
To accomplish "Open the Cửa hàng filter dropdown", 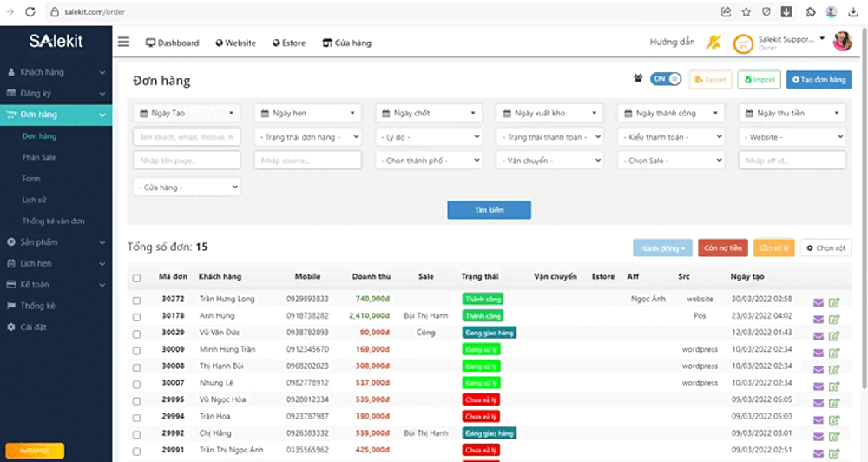I will pos(187,188).
